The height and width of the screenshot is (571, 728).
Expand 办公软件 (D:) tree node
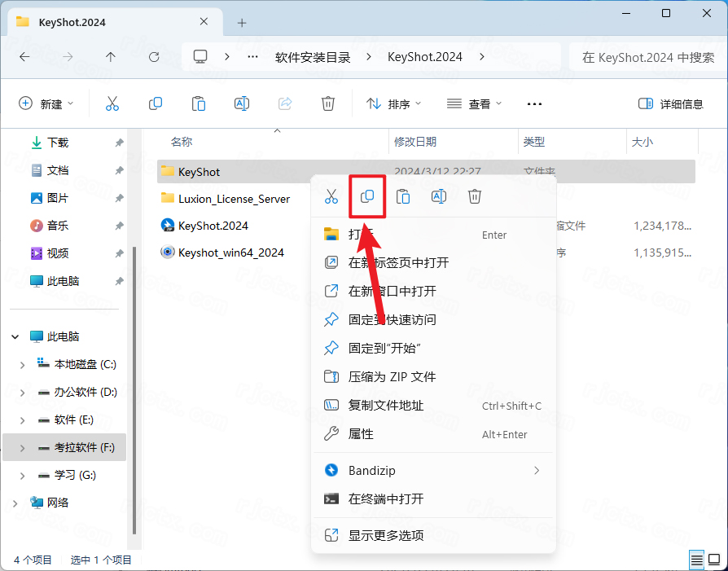(22, 393)
